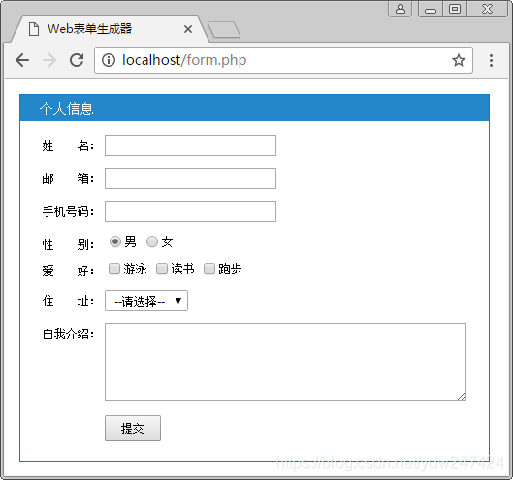
Task: Click the localhost/form.php address bar
Action: pyautogui.click(x=283, y=60)
